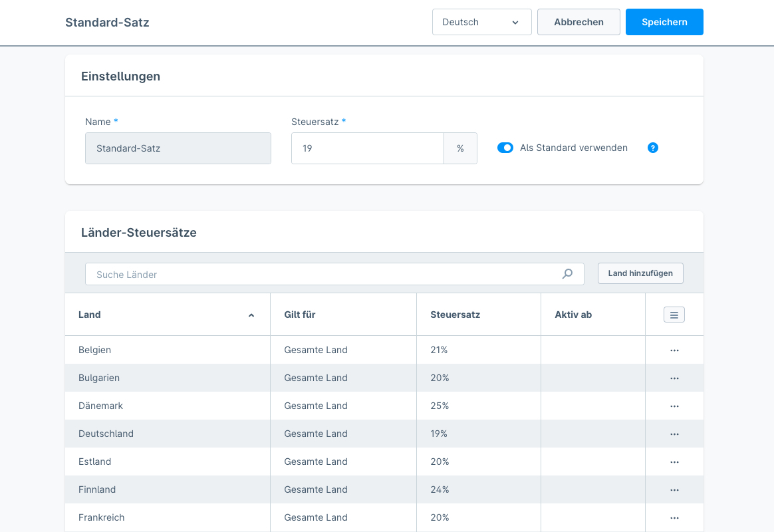Click the search magnifier icon in Suche Länder
Screen dimensions: 774x532
coord(567,274)
